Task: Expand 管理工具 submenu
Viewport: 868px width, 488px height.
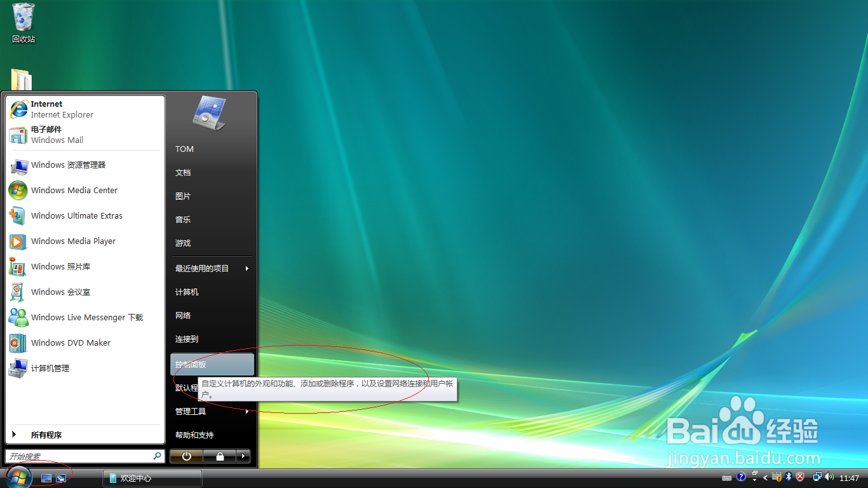Action: pyautogui.click(x=212, y=412)
